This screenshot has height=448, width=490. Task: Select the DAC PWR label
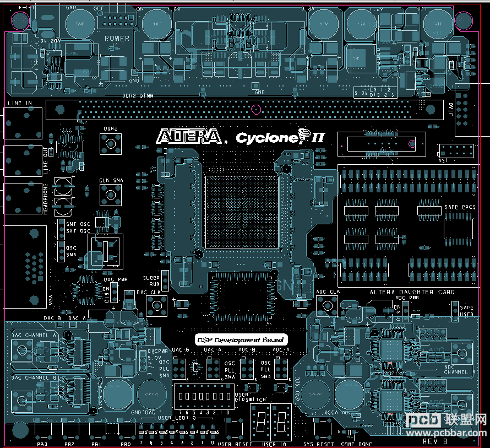(x=115, y=279)
